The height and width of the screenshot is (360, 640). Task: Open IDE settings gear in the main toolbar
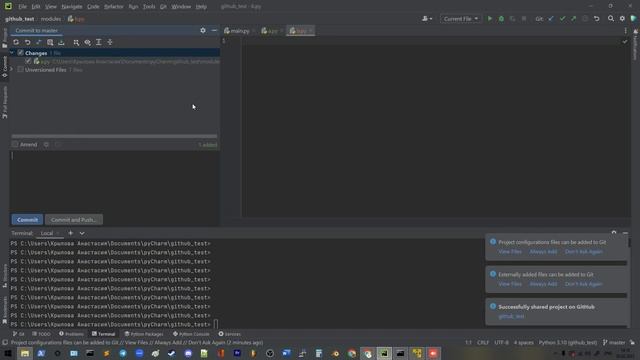coord(622,19)
